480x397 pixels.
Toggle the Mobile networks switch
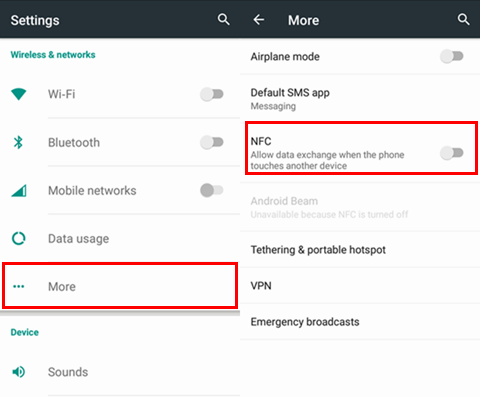click(x=212, y=190)
